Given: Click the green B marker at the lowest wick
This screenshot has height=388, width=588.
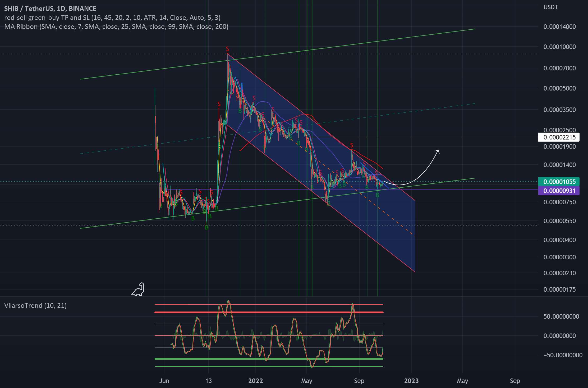Looking at the screenshot, I should pyautogui.click(x=207, y=228).
